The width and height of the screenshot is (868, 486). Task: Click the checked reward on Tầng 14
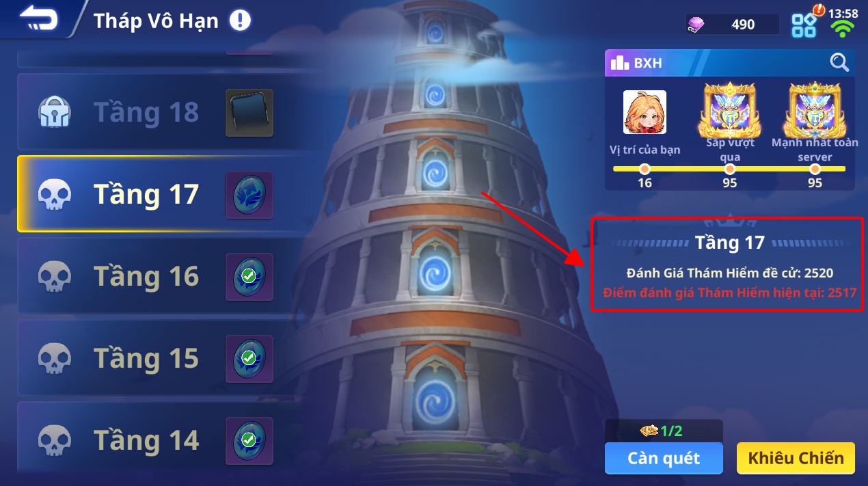click(x=249, y=440)
